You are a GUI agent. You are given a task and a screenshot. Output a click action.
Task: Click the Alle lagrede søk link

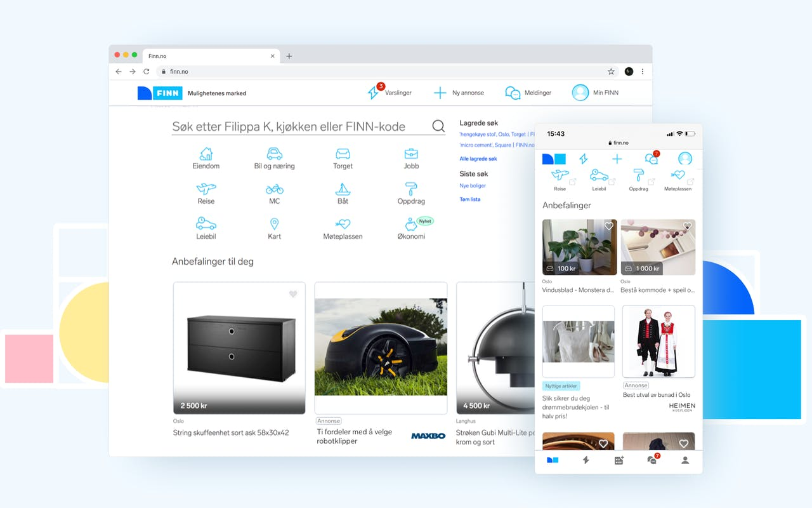pos(478,159)
